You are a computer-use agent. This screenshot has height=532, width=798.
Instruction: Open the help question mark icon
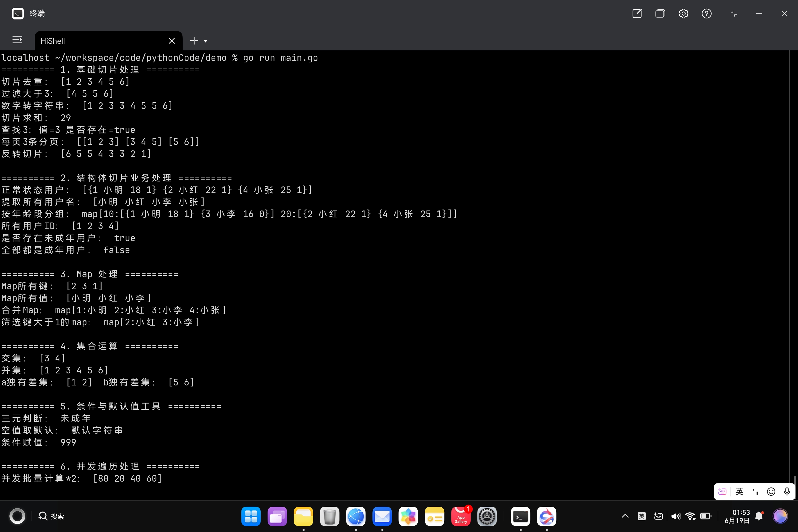706,14
